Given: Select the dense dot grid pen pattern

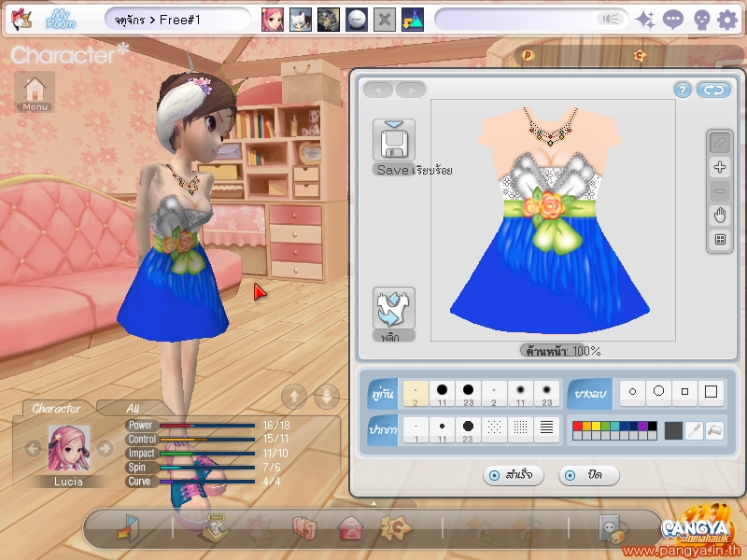Looking at the screenshot, I should 520,429.
